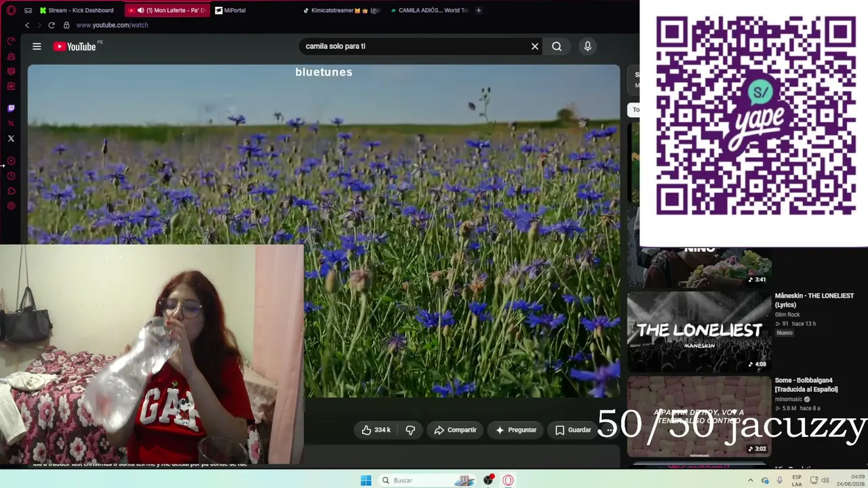Go back to previous page
This screenshot has height=488, width=868.
tap(27, 25)
